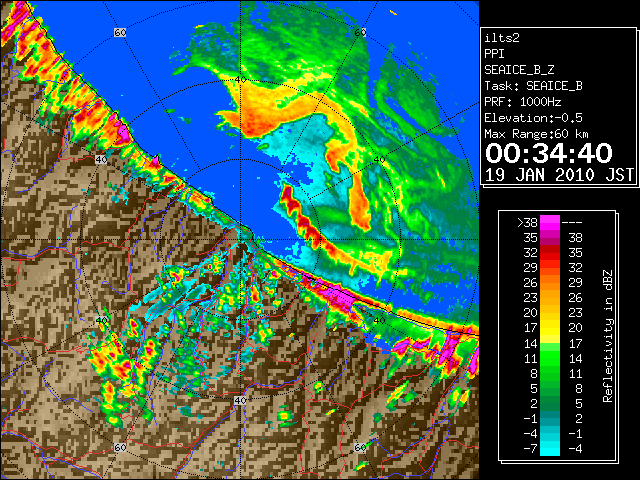Pick the cyan swatch at legend bottom
Image resolution: width=640 pixels, height=480 pixels.
550,449
